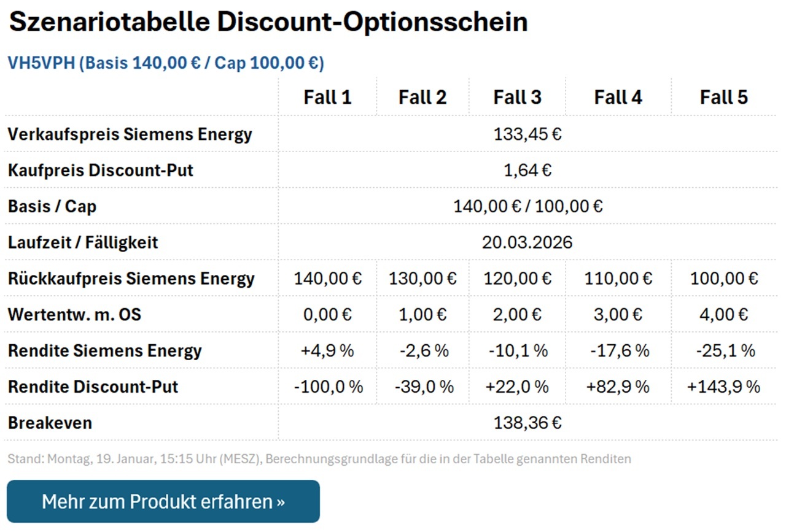Click the 140,00 € value under Fall 1
The image size is (786, 532).
pyautogui.click(x=328, y=278)
